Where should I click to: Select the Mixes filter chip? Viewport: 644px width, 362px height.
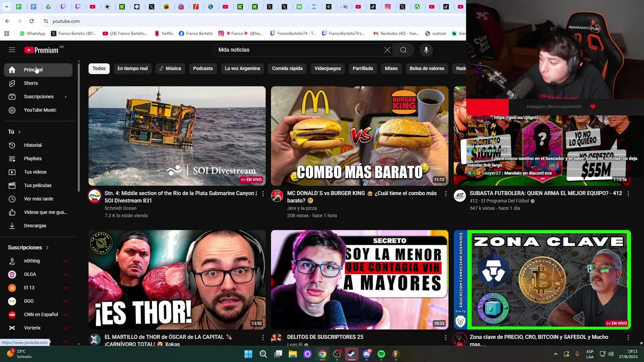[391, 68]
